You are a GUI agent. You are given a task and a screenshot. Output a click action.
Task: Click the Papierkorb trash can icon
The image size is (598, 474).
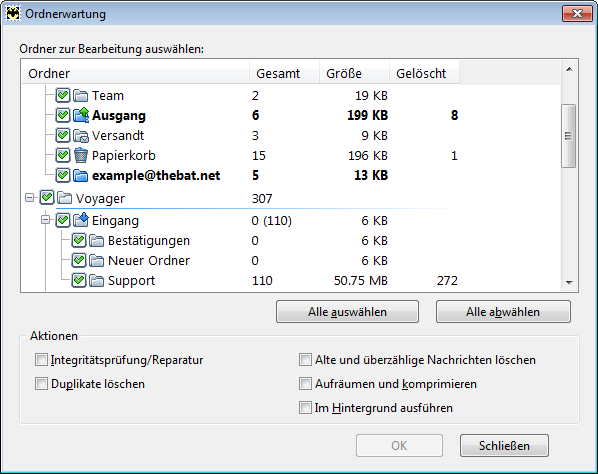(81, 155)
